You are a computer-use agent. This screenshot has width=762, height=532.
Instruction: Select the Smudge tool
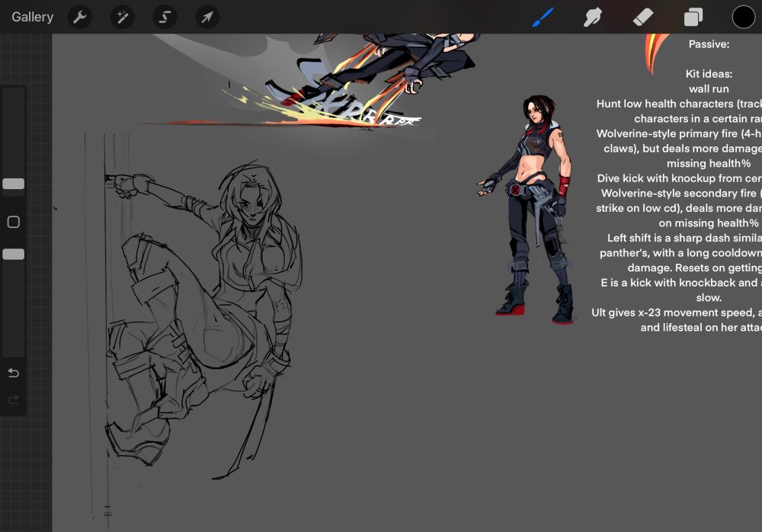[x=593, y=17]
